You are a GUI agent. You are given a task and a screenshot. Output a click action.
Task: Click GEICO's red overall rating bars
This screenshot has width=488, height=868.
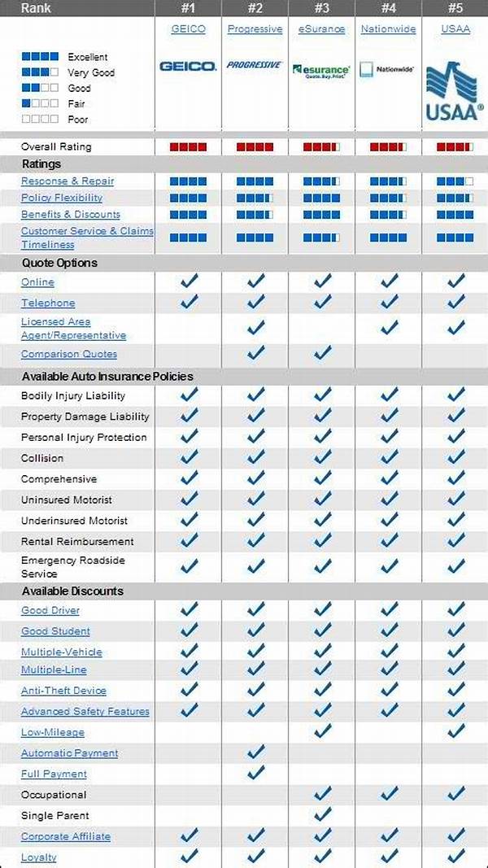188,147
